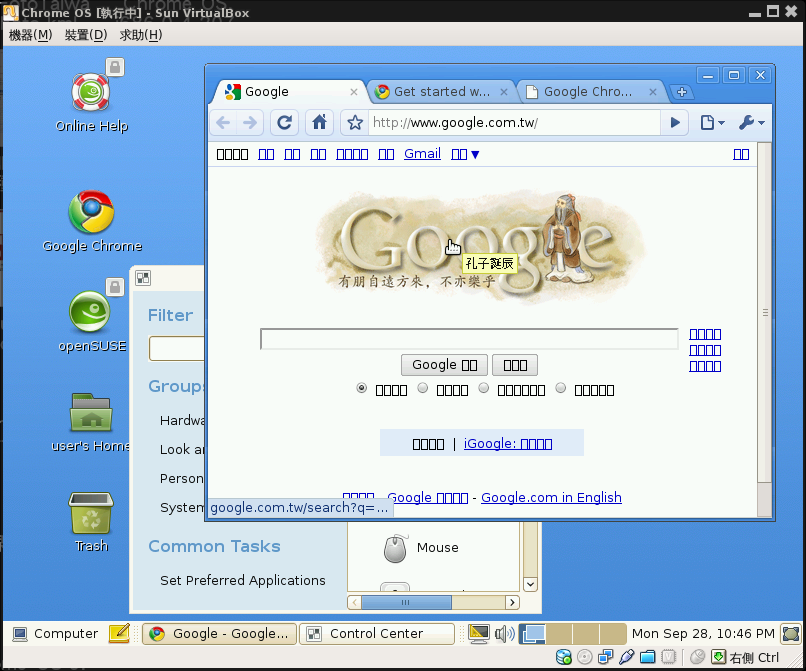This screenshot has height=671, width=806.
Task: Open the 裝置(D) VirtualBox menu
Action: pos(86,35)
